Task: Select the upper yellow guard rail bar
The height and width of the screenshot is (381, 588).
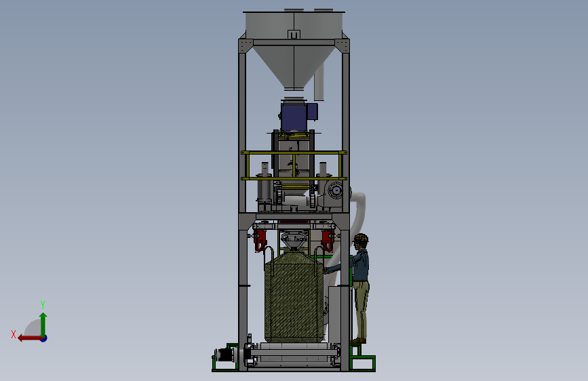Action: (x=294, y=153)
